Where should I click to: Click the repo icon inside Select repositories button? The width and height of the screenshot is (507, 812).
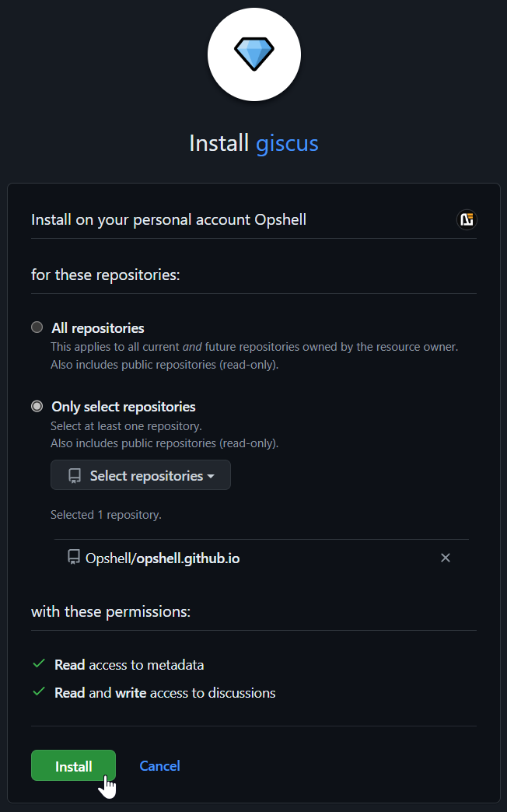pyautogui.click(x=75, y=475)
